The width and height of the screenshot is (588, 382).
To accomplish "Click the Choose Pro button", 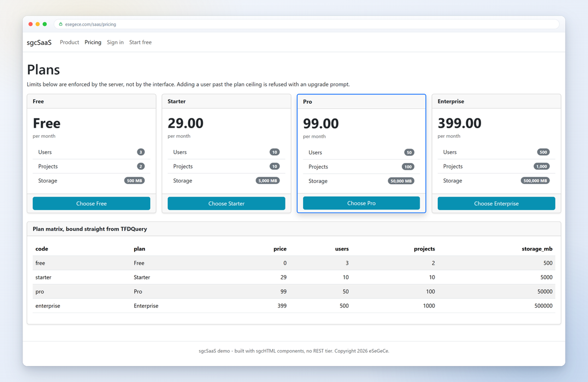I will click(361, 203).
